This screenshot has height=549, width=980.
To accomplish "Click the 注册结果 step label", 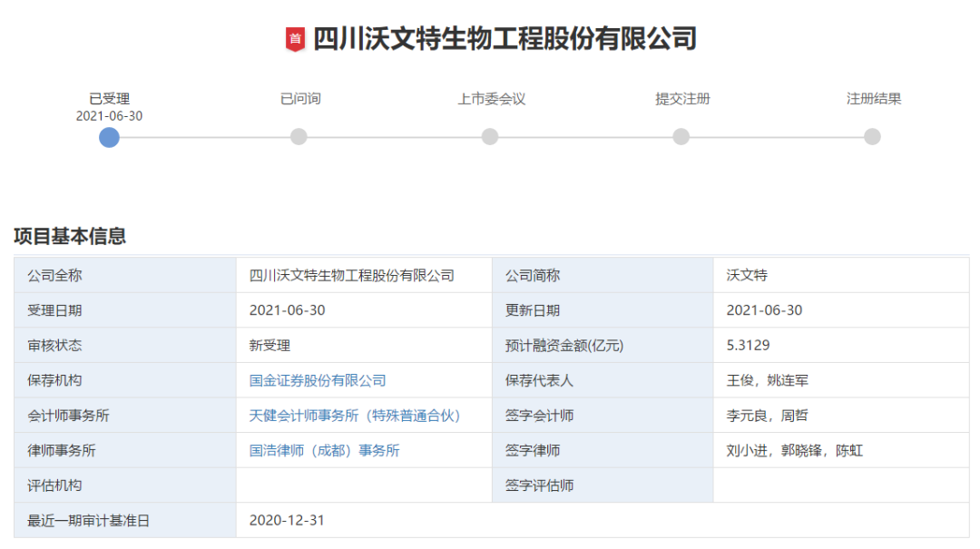I will click(x=874, y=99).
